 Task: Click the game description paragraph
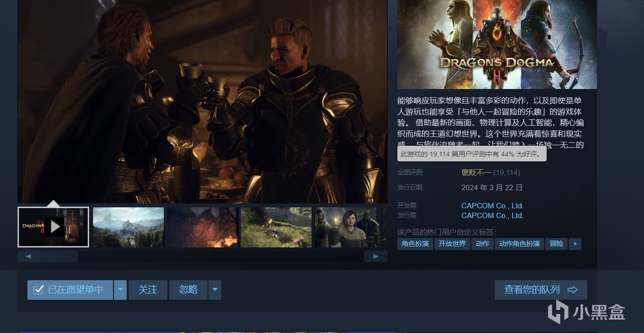(491, 122)
